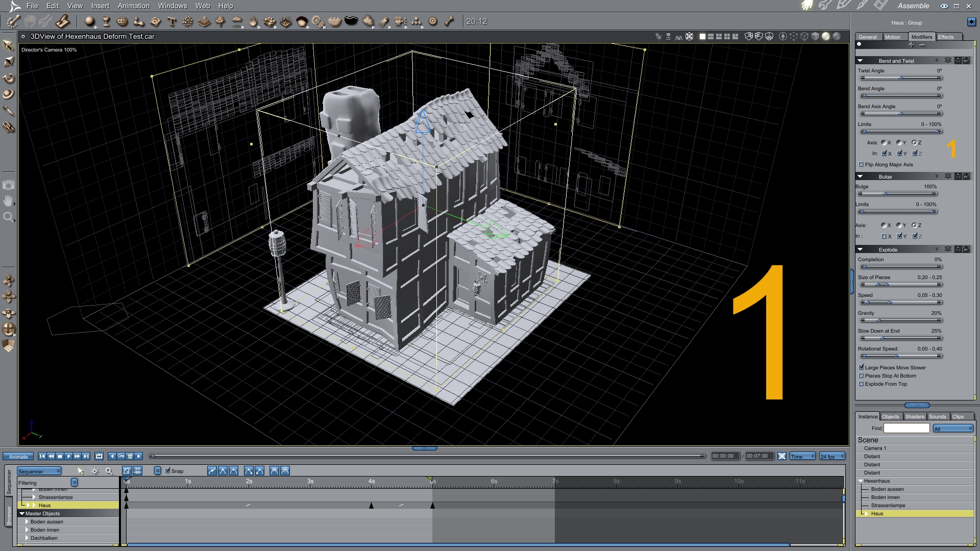The width and height of the screenshot is (980, 551).
Task: Insert a sphere primitive from toolbar
Action: [90, 21]
